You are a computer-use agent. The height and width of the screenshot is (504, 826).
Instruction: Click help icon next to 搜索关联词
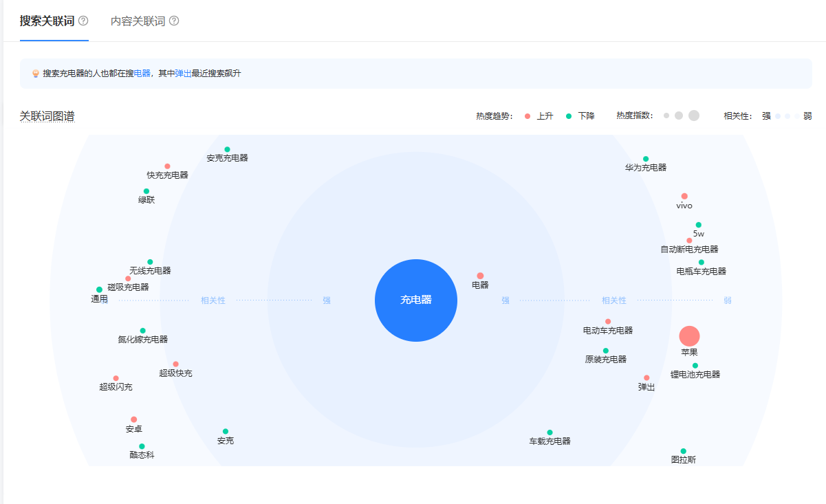[83, 21]
